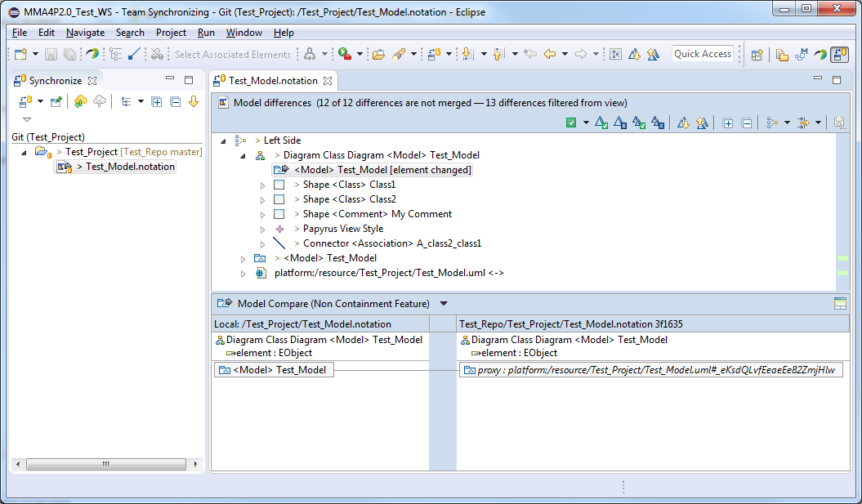The image size is (862, 504).
Task: Click the Synchronize icon in main toolbar
Action: 435,54
